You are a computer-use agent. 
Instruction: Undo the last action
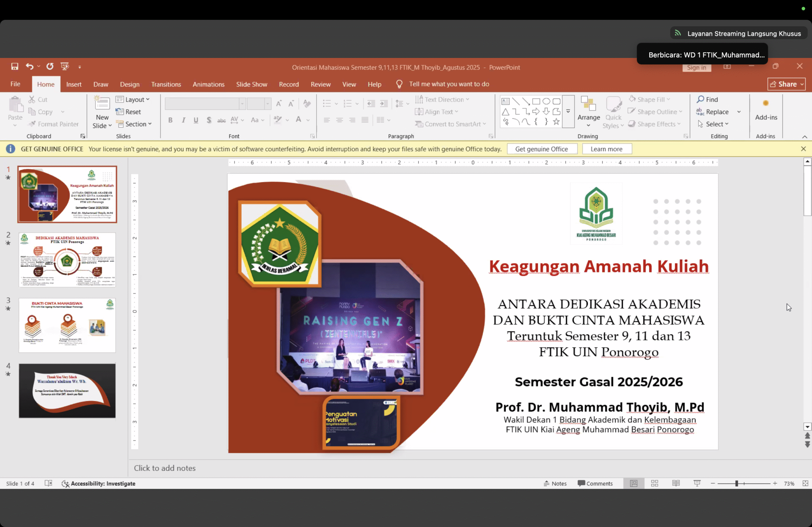(x=30, y=67)
